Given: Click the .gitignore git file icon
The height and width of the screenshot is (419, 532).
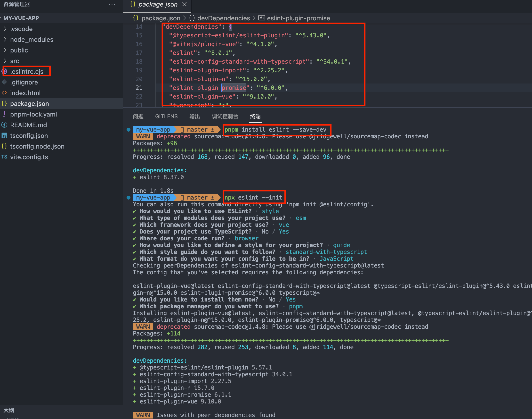Looking at the screenshot, I should coord(4,82).
